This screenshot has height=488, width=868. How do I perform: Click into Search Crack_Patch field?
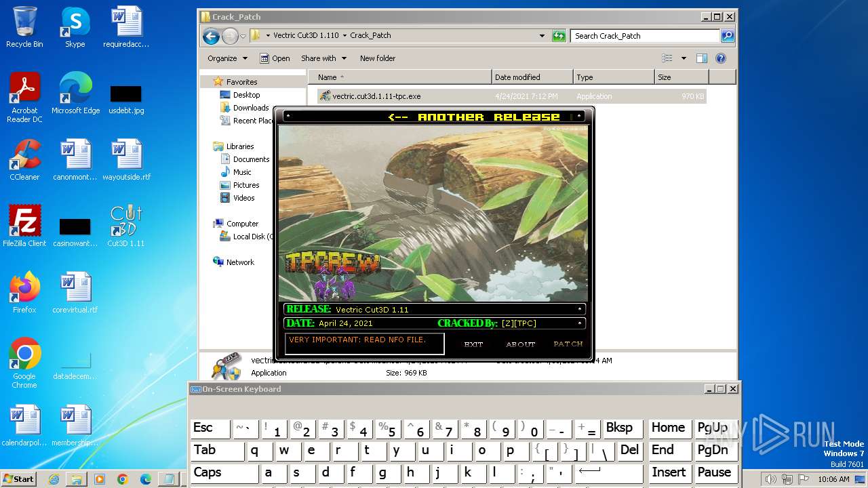[x=646, y=36]
